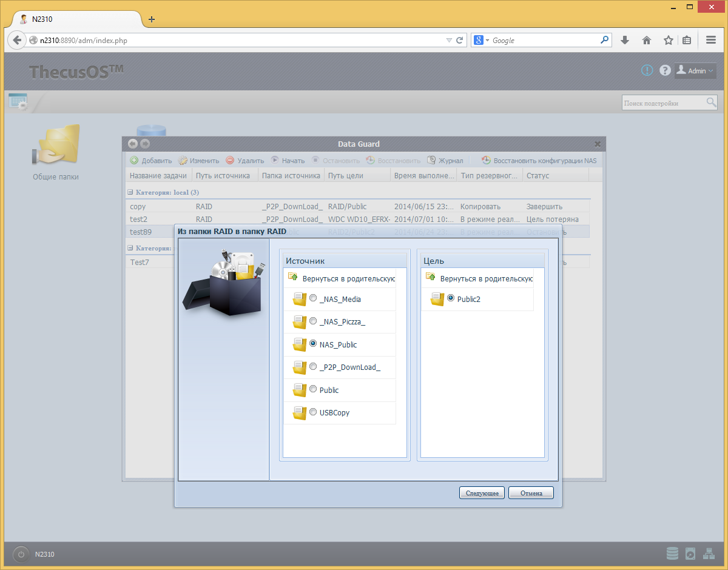The image size is (728, 570).
Task: Click Удалить in Data Guard toolbar
Action: [x=245, y=161]
